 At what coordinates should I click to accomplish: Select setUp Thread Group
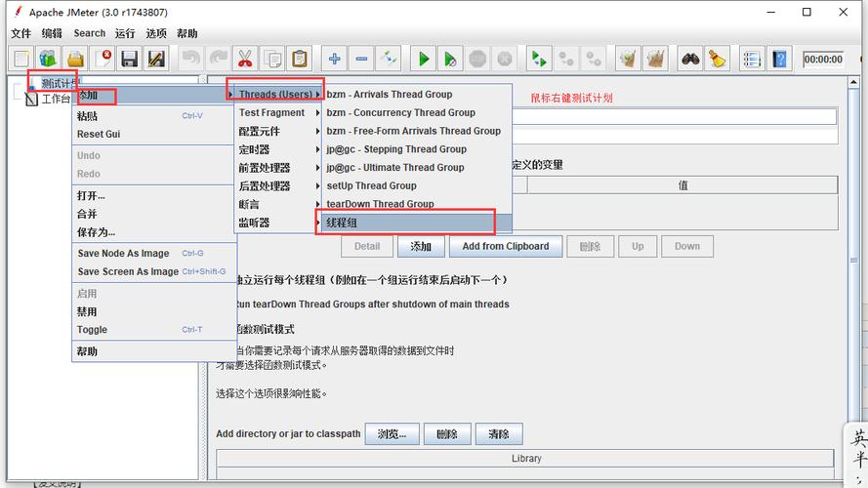417,185
